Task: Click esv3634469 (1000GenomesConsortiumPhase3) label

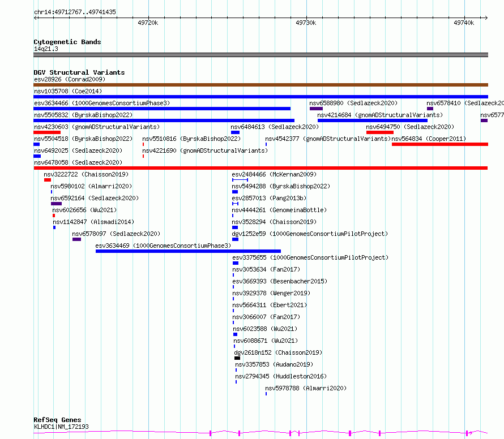Action: point(163,246)
